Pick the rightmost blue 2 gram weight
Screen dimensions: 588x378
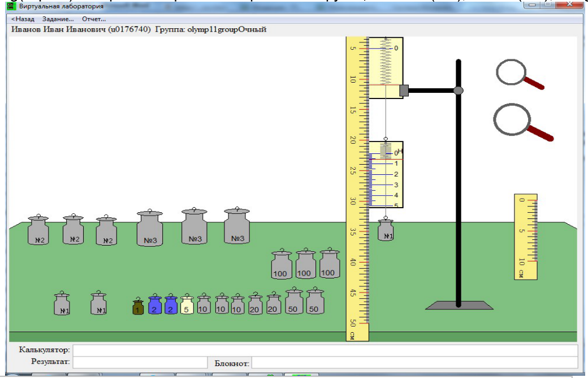[x=171, y=305]
